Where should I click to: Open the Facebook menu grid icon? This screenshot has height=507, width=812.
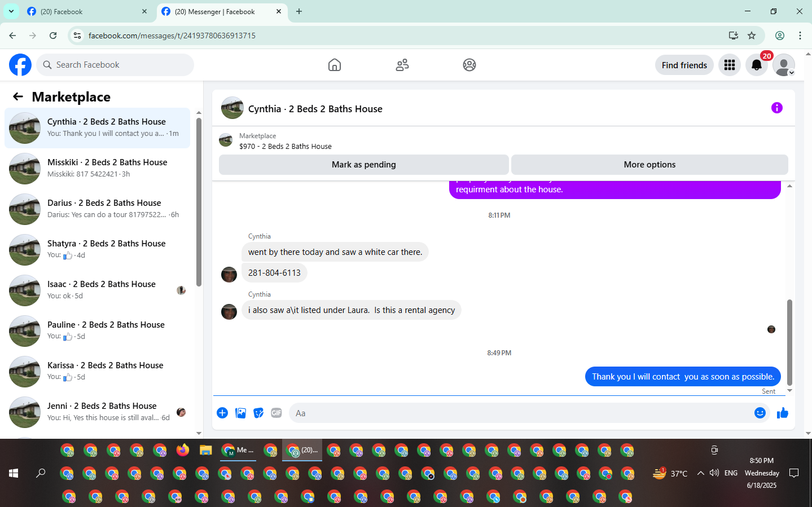point(730,65)
